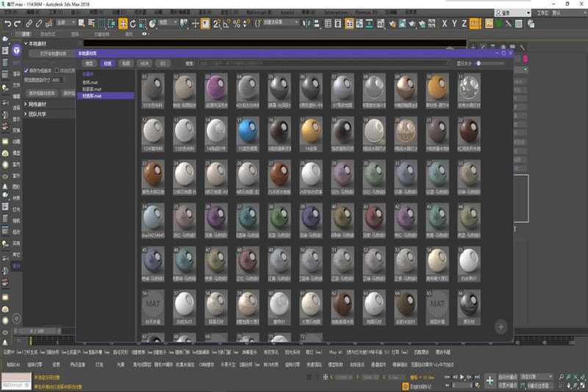Toggle the 自动还原 checkbox
The width and height of the screenshot is (588, 392).
pyautogui.click(x=57, y=71)
